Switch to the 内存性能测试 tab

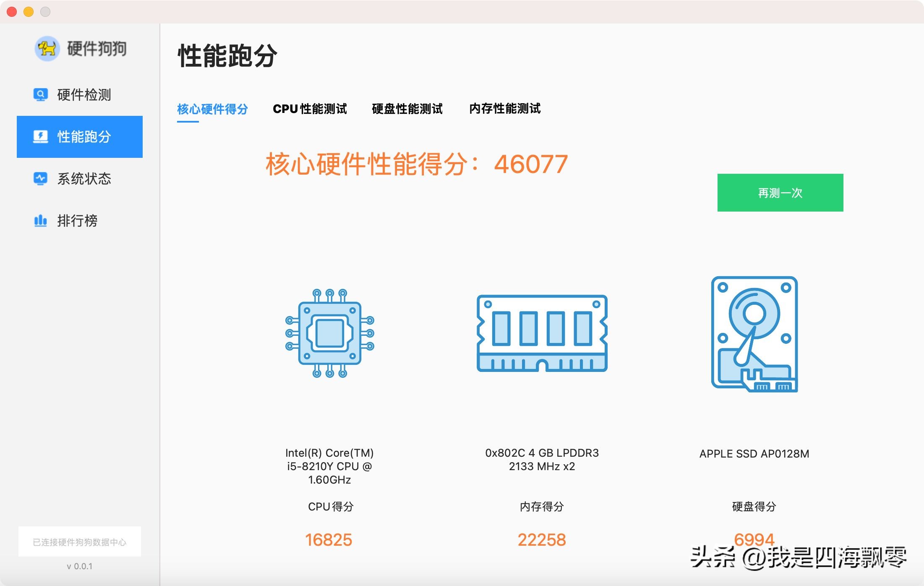click(505, 109)
